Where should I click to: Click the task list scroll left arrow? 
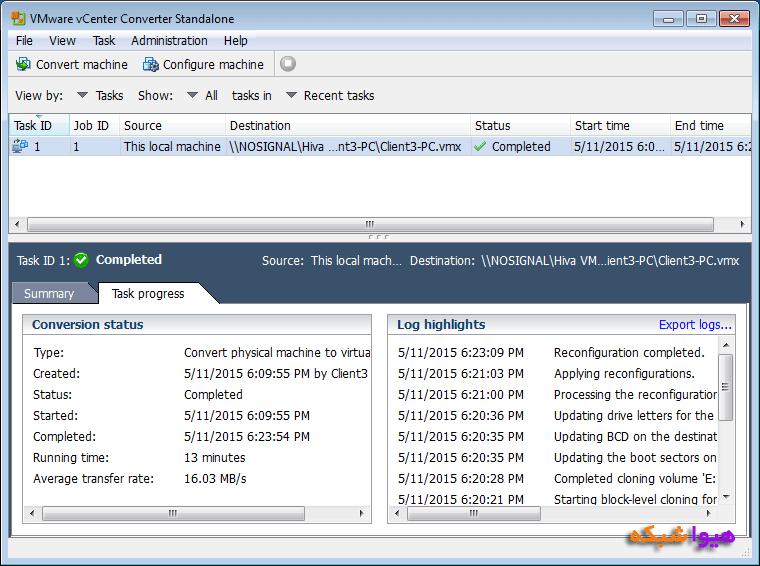click(x=17, y=224)
